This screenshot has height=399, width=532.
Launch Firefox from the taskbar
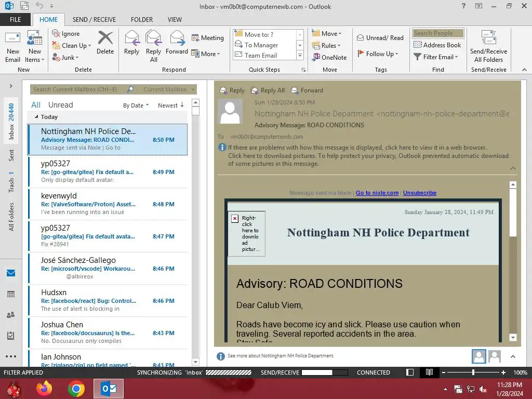pyautogui.click(x=44, y=389)
